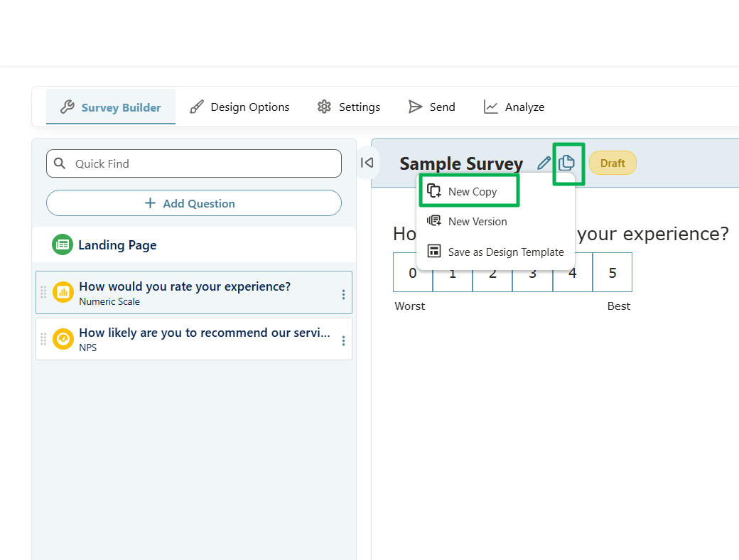Select rating 0 on the scale
Image resolution: width=739 pixels, height=560 pixels.
tap(413, 272)
